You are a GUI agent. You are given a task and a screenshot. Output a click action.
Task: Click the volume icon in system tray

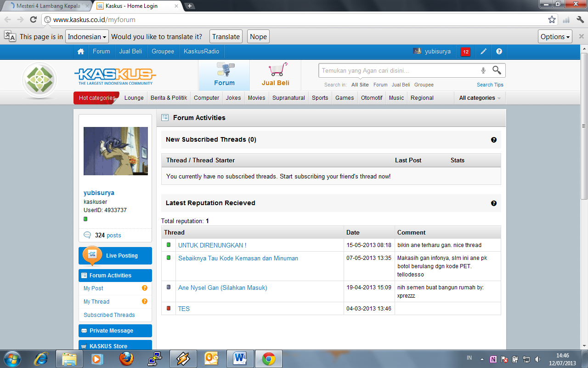[x=538, y=359]
